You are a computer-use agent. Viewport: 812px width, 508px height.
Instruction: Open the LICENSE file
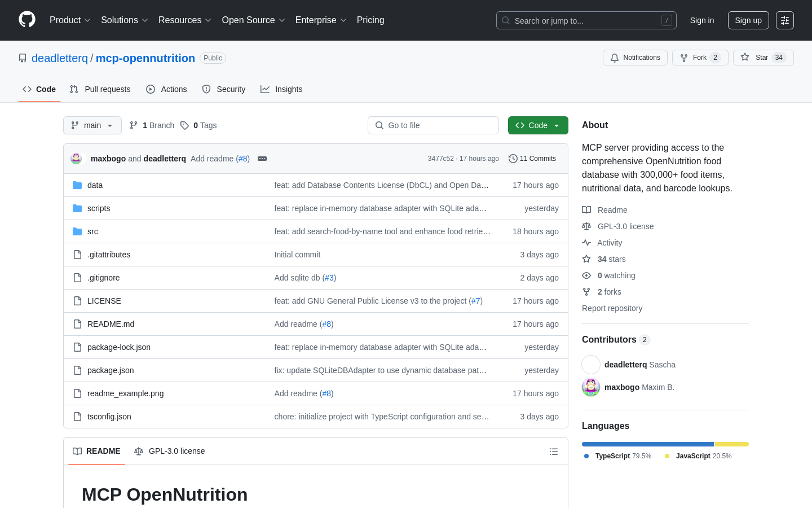tap(104, 301)
